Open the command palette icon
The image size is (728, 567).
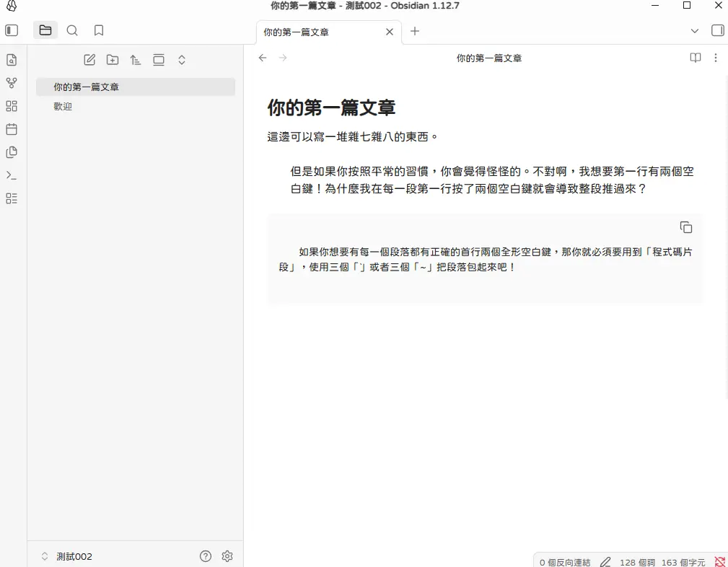tap(11, 175)
